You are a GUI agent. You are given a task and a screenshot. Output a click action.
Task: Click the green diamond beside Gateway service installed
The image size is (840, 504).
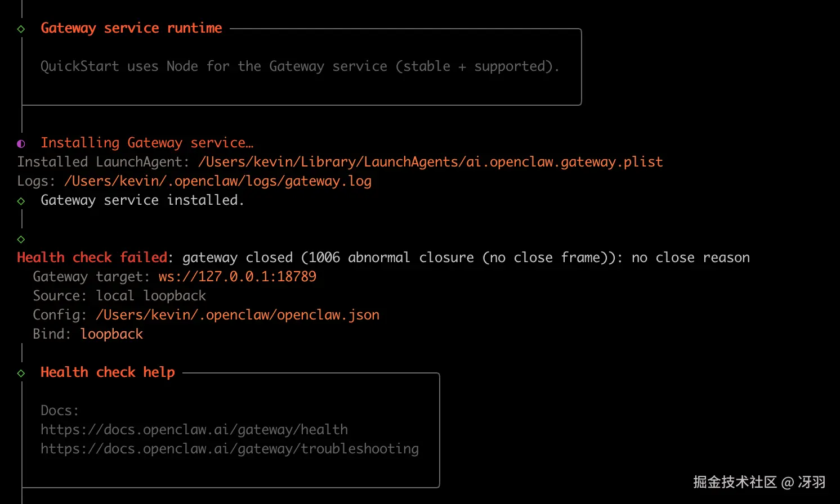click(x=21, y=201)
